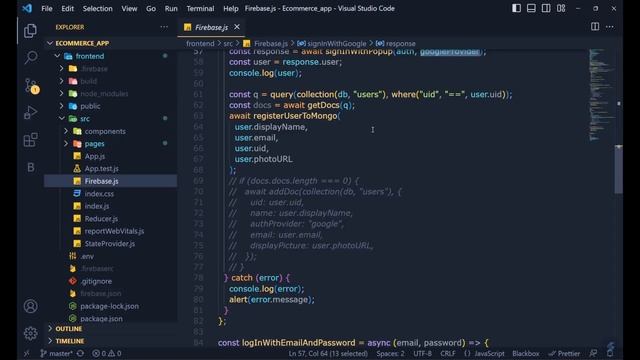The width and height of the screenshot is (640, 360).
Task: Open Source Control view with pending change
Action: (31, 86)
